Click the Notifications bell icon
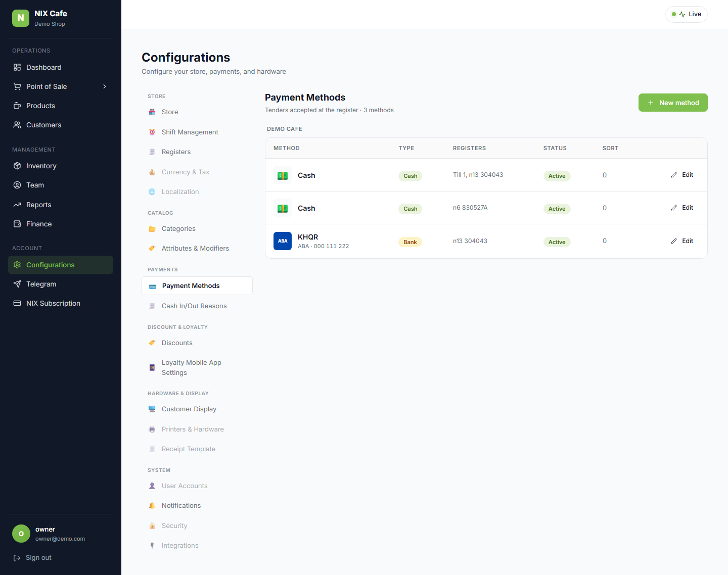 coord(152,506)
